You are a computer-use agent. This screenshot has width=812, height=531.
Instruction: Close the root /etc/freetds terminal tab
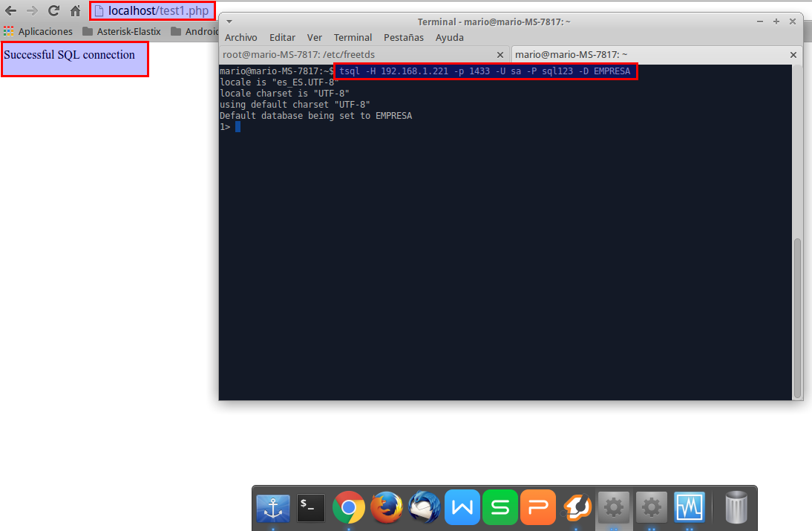500,55
